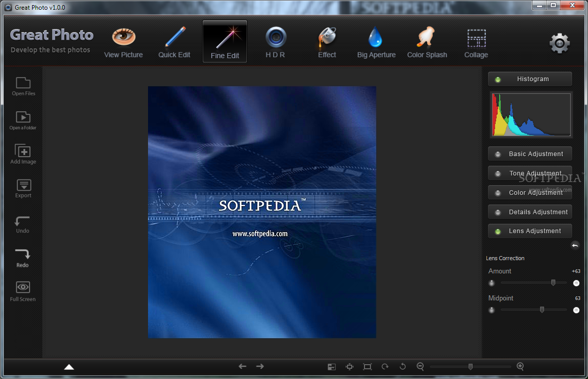Open the Big Aperture tool
Viewport: 588px width, 379px height.
376,42
